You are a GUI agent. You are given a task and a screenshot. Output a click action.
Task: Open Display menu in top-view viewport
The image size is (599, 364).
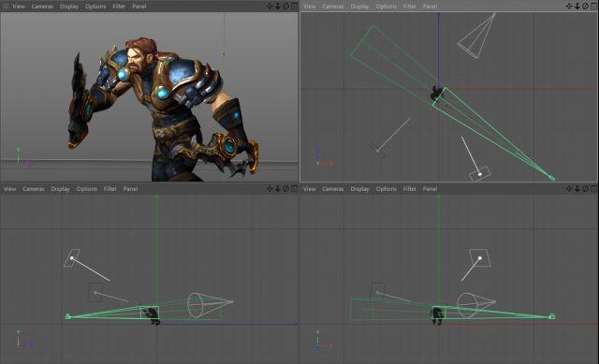pyautogui.click(x=359, y=7)
